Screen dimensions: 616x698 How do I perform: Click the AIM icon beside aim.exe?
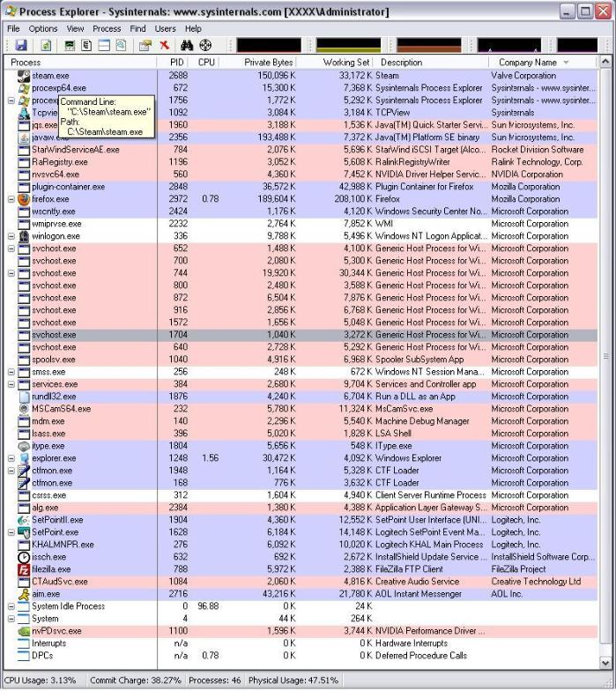click(24, 594)
